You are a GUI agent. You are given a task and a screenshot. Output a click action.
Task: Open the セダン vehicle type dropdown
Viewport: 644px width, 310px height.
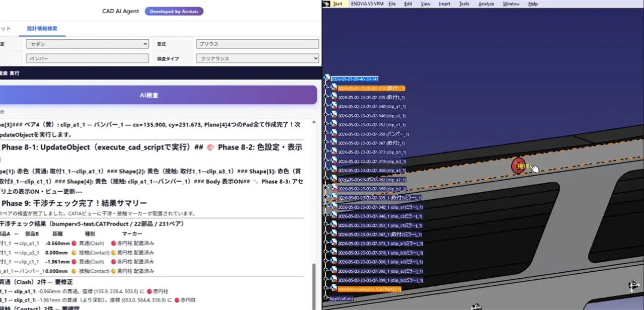click(x=88, y=44)
